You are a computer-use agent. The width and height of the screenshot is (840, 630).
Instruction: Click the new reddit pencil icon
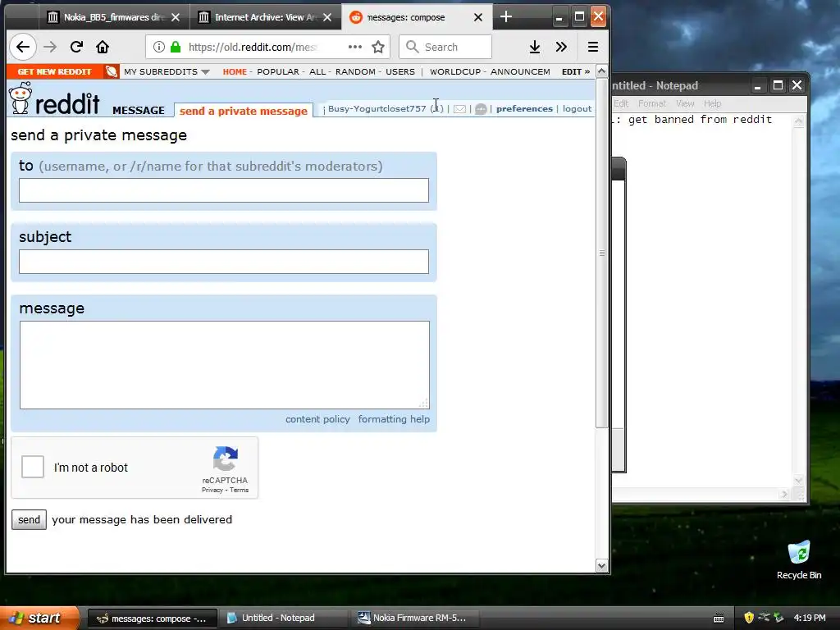click(x=112, y=71)
